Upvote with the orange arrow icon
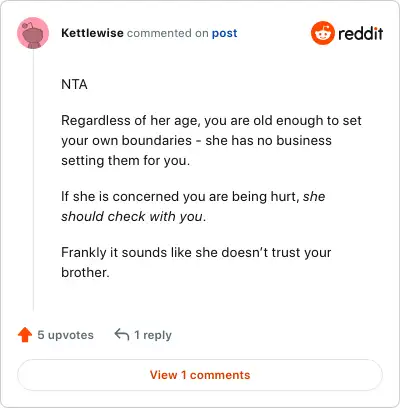Screen dimensions: 400x408 [x=25, y=335]
